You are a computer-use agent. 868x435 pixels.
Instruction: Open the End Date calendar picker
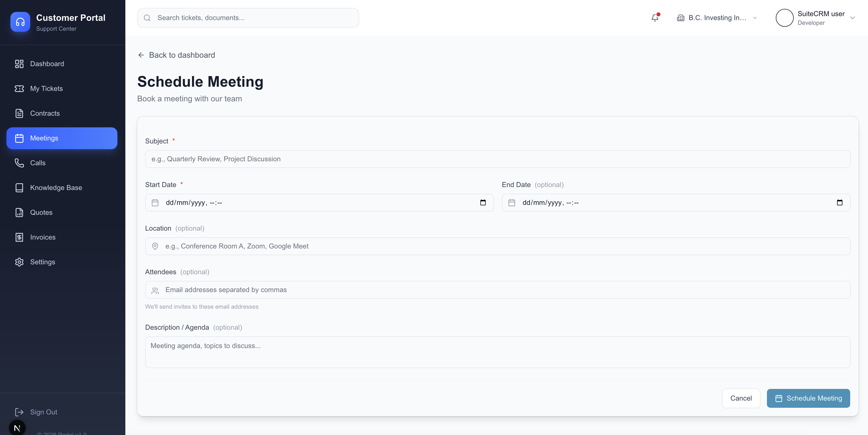coord(839,202)
